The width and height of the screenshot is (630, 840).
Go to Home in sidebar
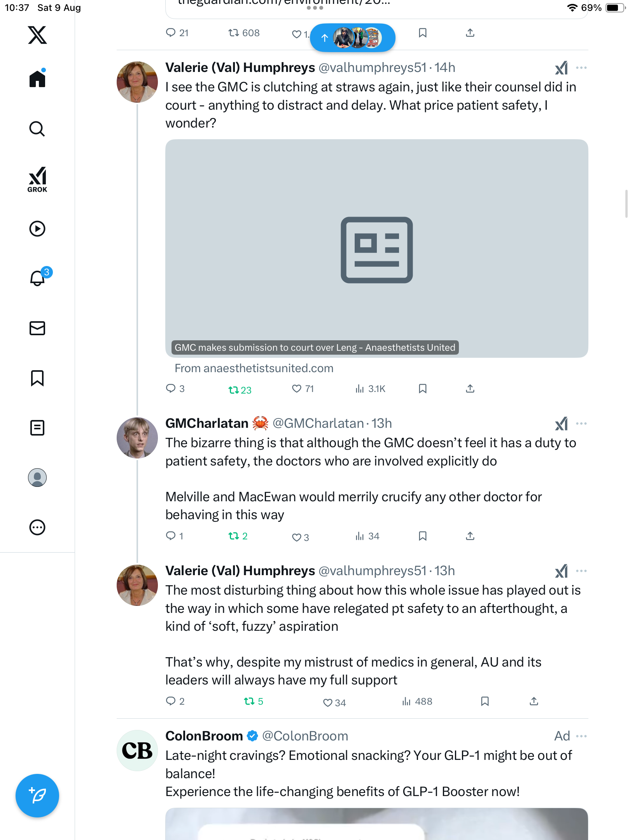(37, 79)
